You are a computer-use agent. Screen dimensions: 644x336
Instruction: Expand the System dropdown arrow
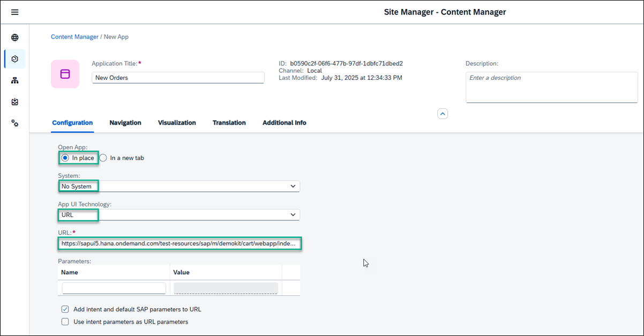(x=293, y=186)
